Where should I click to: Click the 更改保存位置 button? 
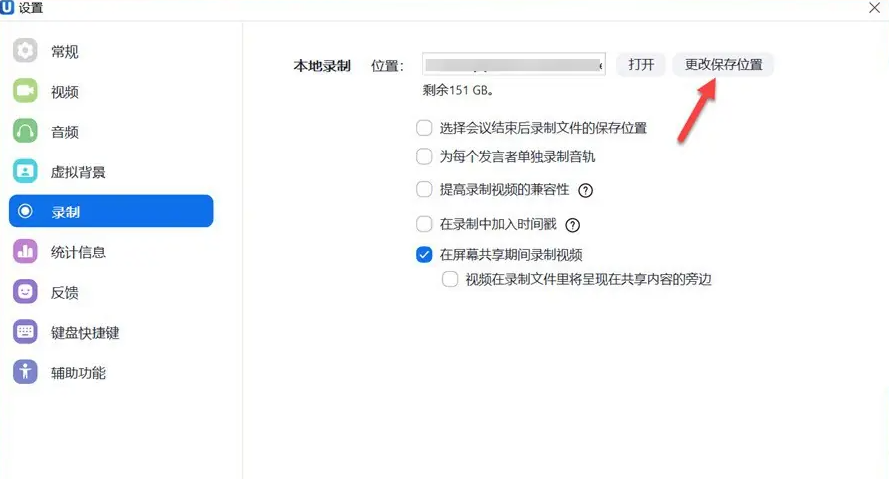coord(723,65)
